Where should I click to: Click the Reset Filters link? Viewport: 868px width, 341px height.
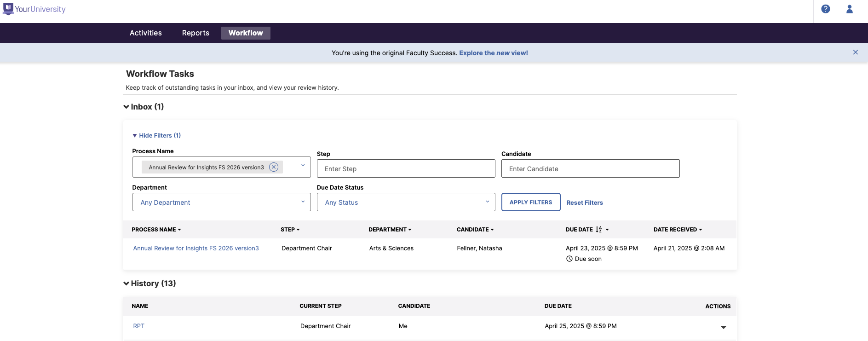[x=585, y=202]
